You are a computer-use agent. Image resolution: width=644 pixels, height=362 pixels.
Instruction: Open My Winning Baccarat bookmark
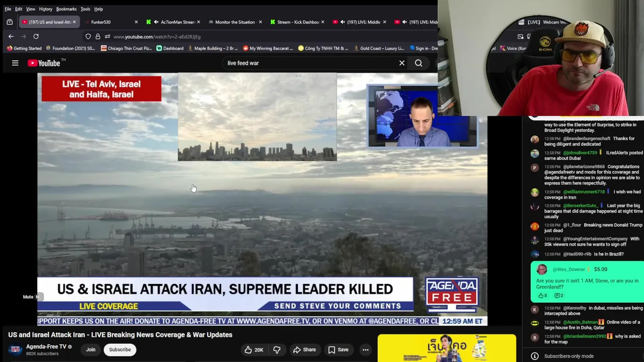point(268,48)
